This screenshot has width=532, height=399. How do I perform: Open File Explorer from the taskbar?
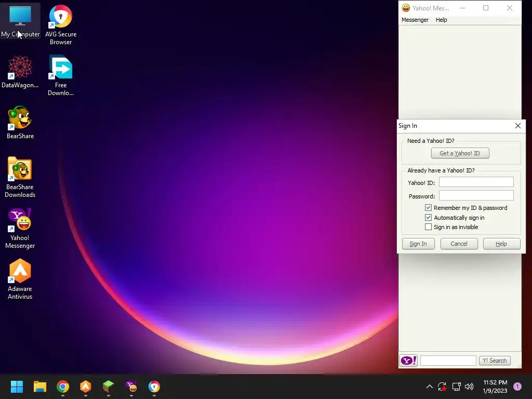(39, 387)
